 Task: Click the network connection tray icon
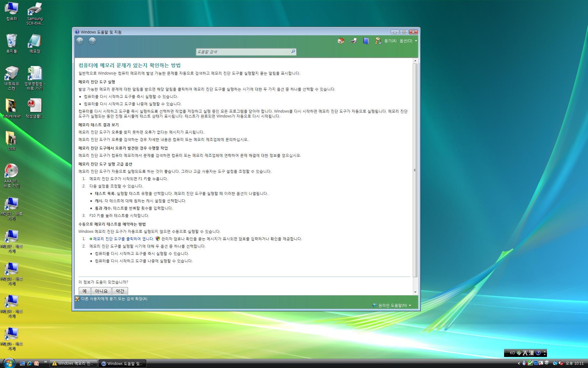pos(555,363)
